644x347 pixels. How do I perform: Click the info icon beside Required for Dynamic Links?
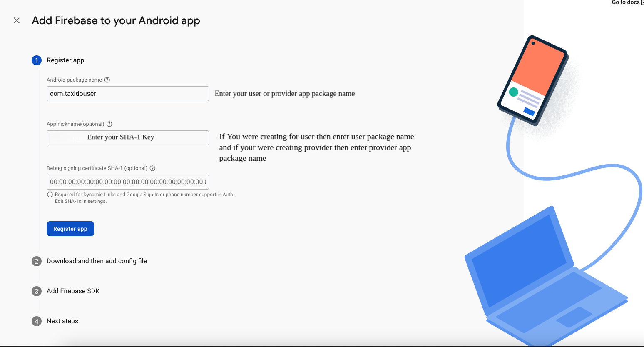(x=50, y=195)
